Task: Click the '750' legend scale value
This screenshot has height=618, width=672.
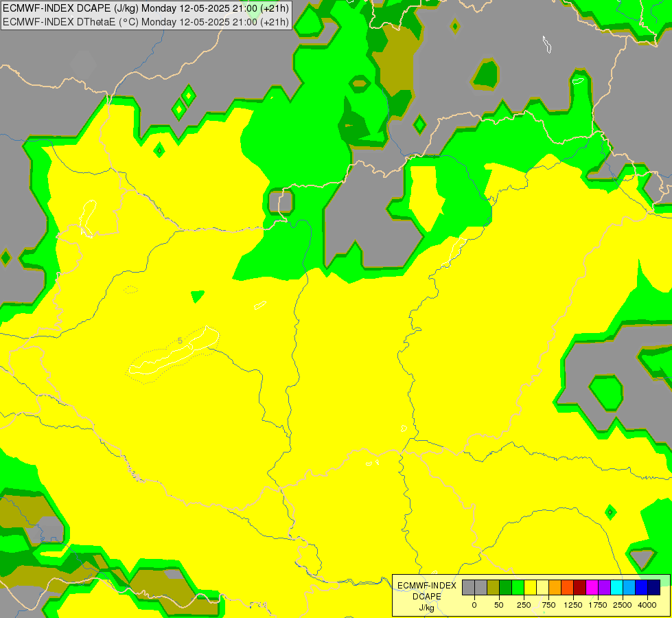Action: pyautogui.click(x=548, y=605)
